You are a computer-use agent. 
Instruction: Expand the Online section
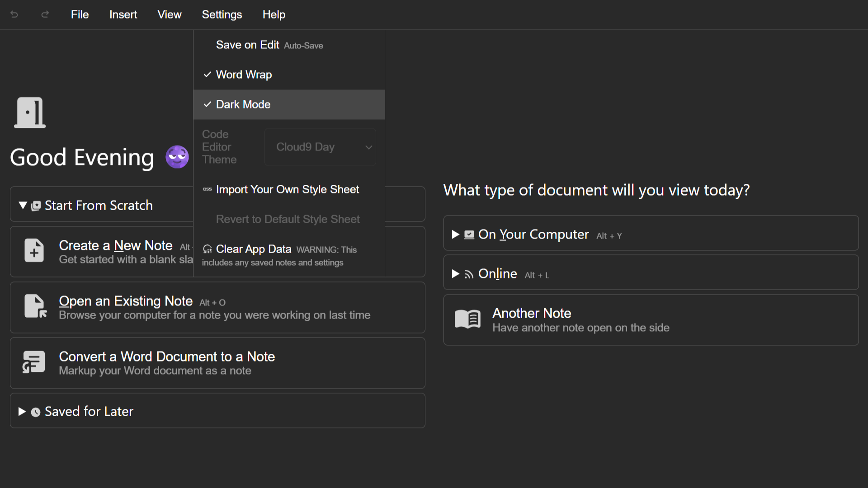(497, 274)
